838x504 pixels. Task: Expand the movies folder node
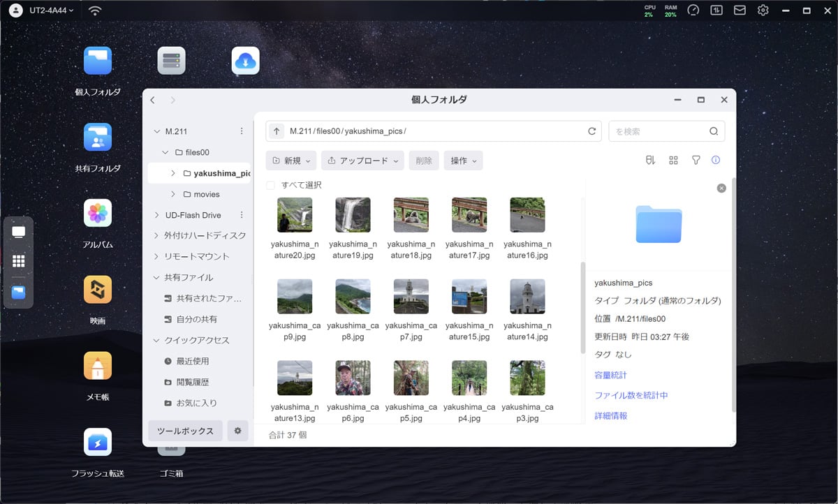coord(173,194)
